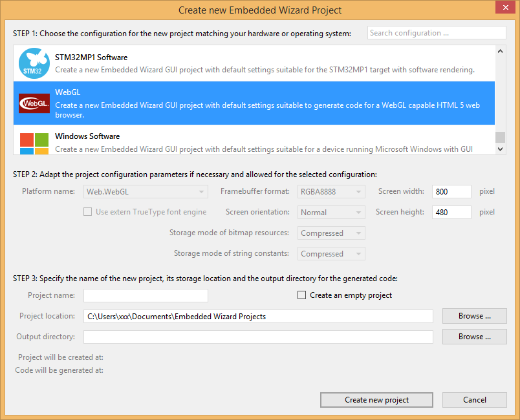The height and width of the screenshot is (420, 520).
Task: Toggle Use extern TrueType font engine
Action: 87,212
